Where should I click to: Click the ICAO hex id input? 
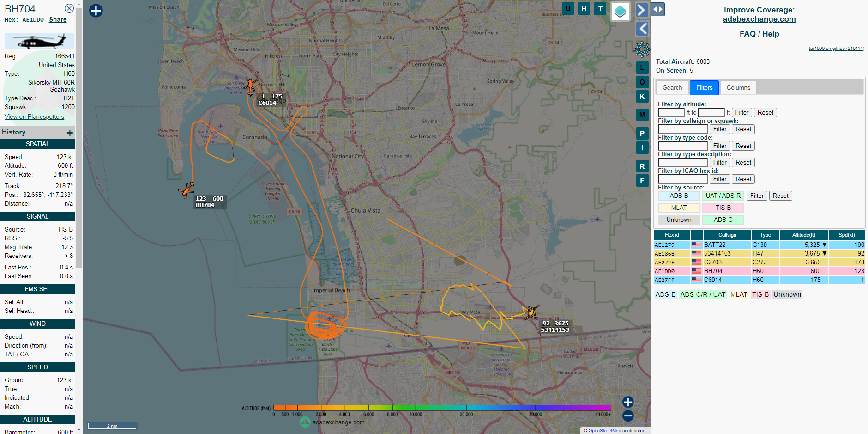tap(683, 179)
